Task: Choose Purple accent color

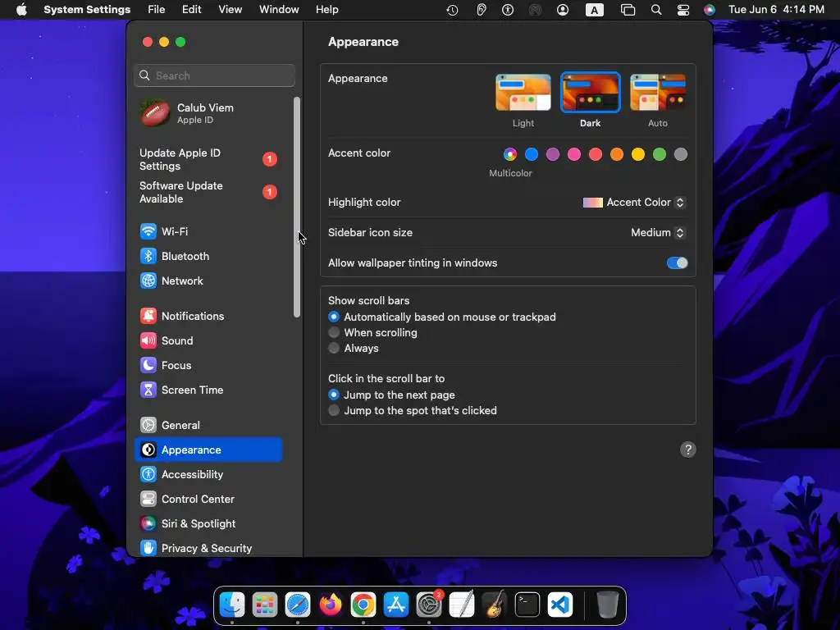Action: point(553,155)
